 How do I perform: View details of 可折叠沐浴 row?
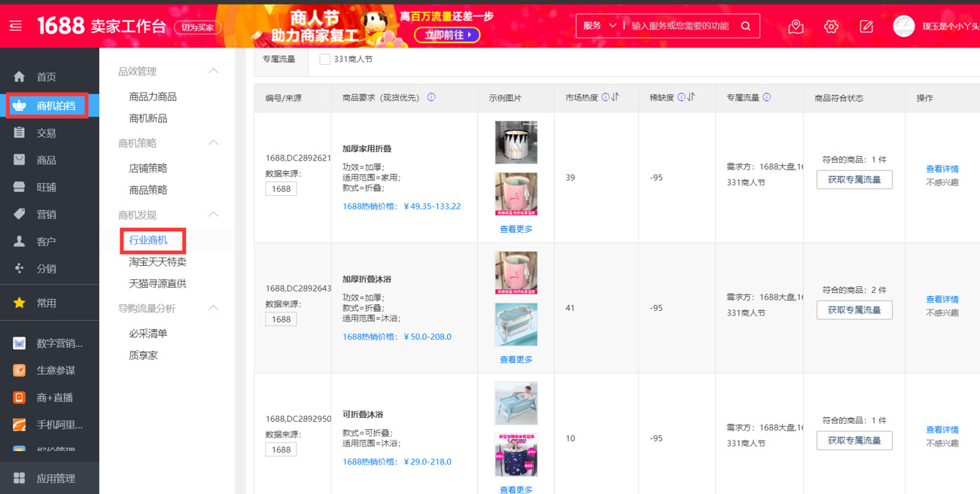[x=942, y=430]
